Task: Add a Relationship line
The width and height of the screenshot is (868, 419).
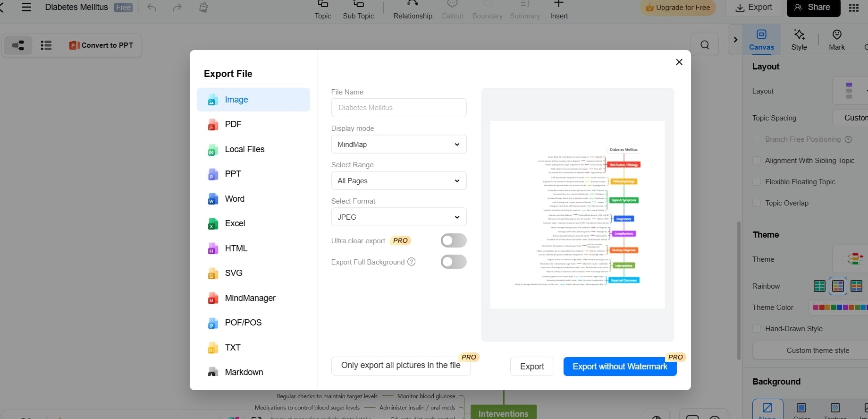Action: coord(413,10)
